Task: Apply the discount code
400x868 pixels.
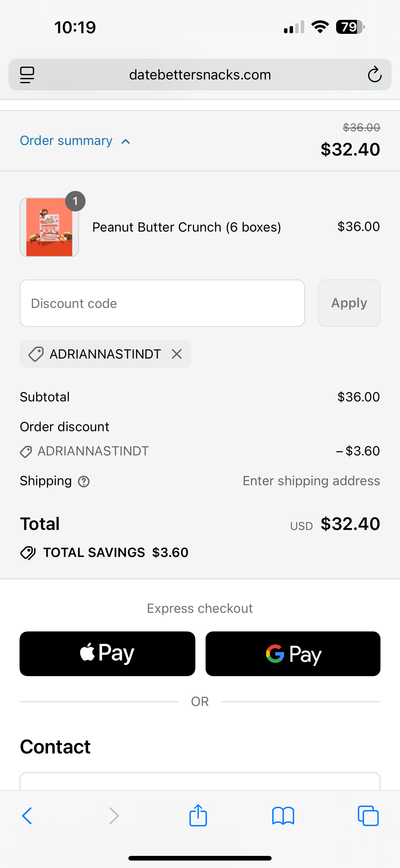Action: (x=349, y=303)
